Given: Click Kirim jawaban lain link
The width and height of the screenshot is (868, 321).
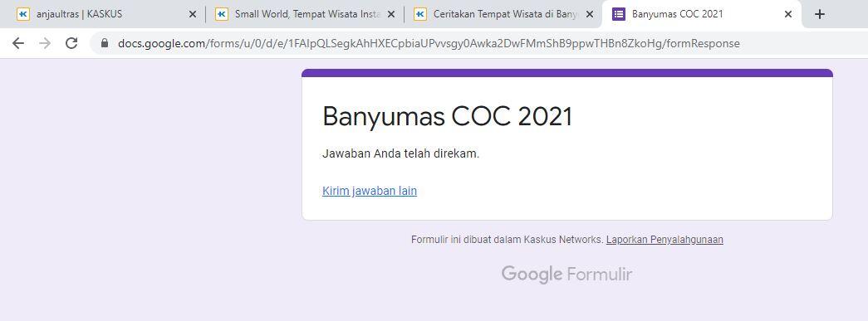Looking at the screenshot, I should click(x=370, y=191).
